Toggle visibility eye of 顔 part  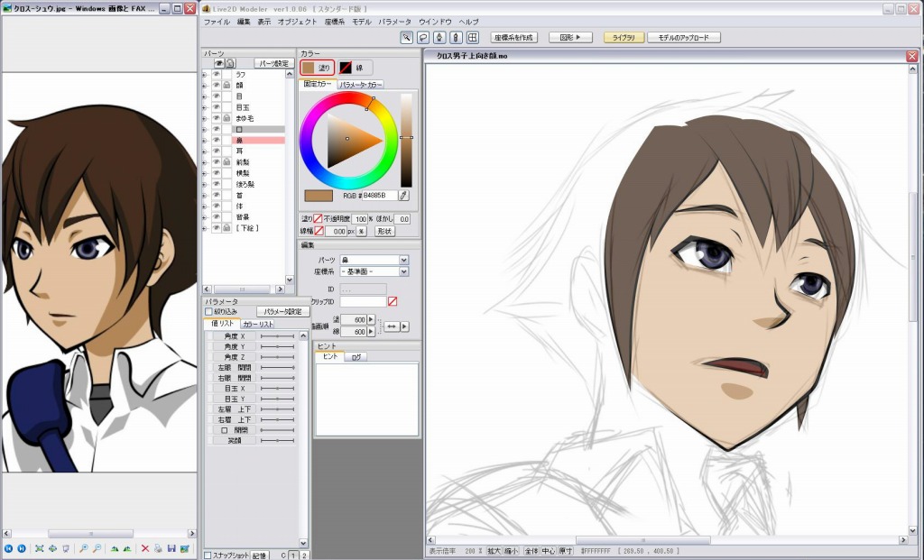tap(217, 86)
